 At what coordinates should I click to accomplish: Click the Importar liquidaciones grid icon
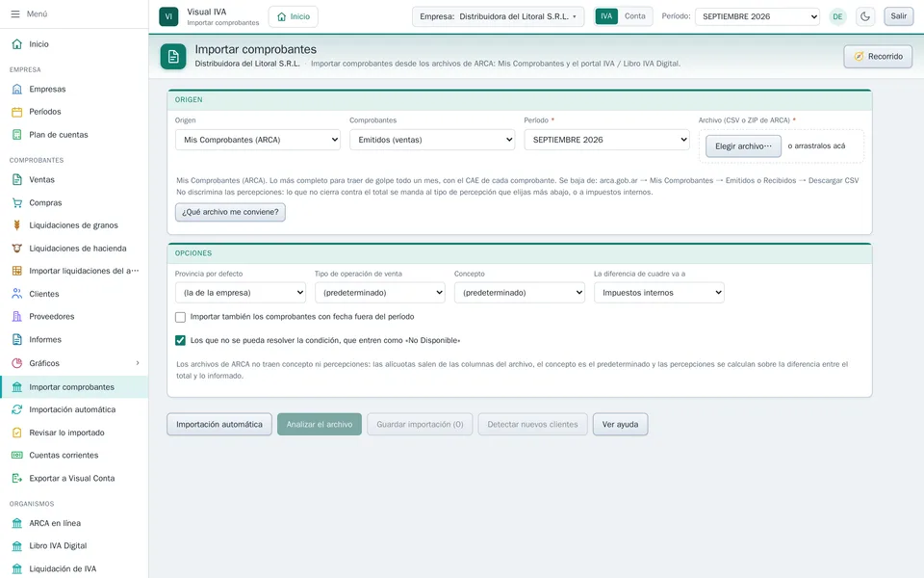[x=17, y=271]
